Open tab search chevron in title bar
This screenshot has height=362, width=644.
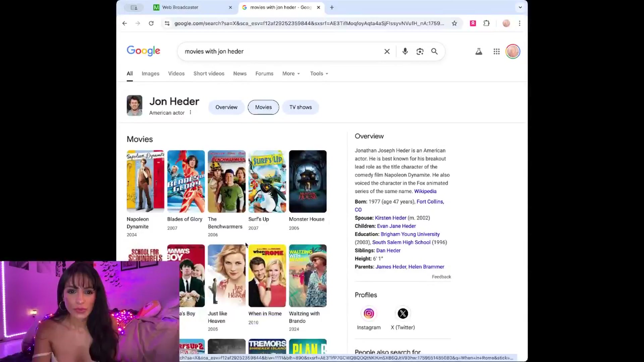(x=520, y=7)
